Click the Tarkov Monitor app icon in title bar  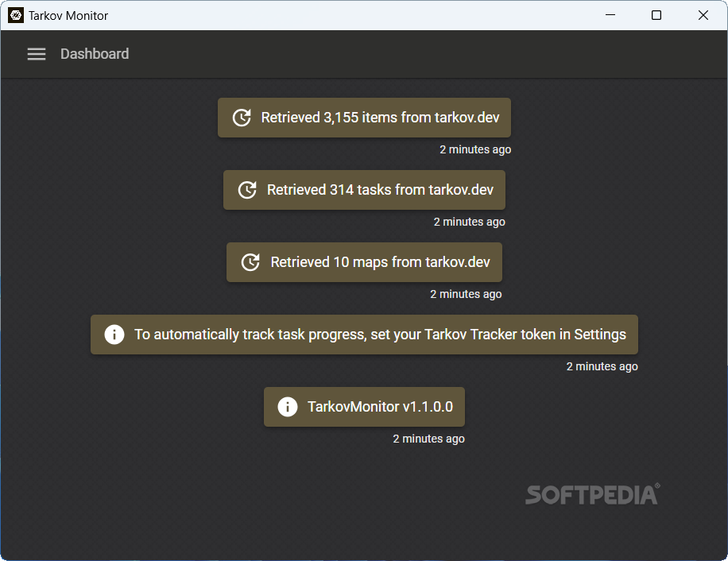point(16,15)
